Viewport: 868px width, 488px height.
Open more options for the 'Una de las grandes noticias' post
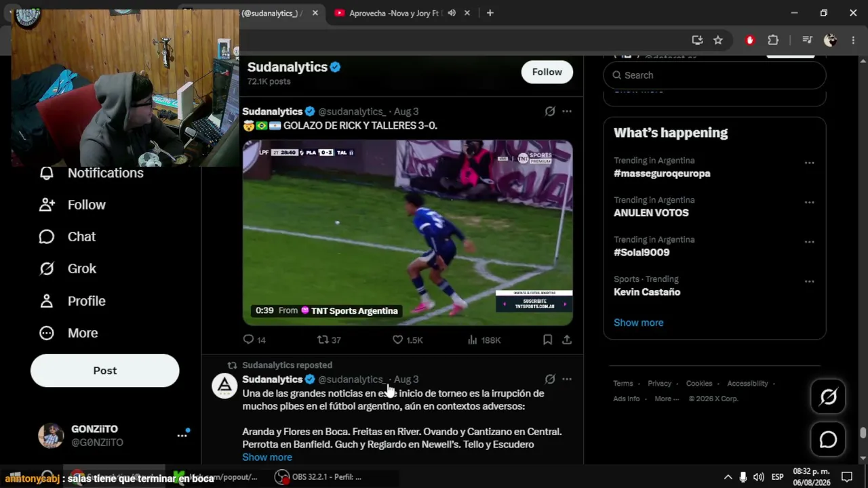coord(567,379)
